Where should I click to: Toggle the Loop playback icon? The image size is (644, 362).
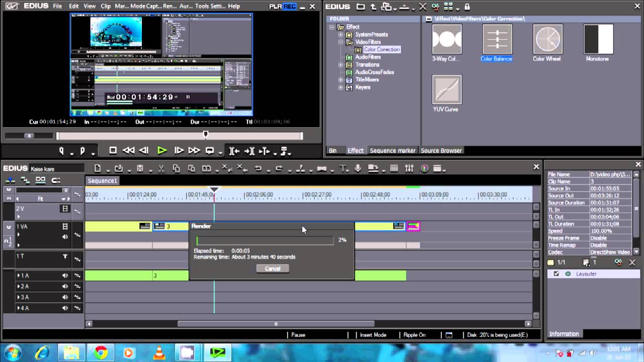[x=209, y=150]
